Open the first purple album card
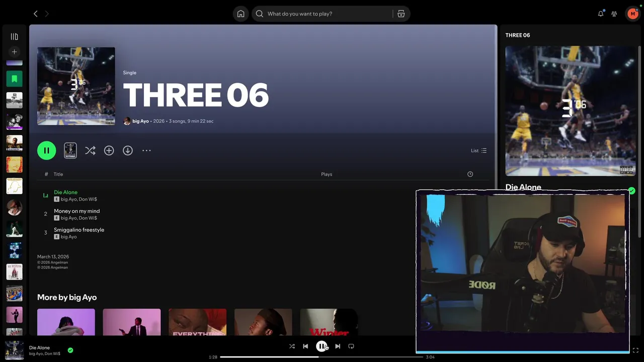This screenshot has height=362, width=644. [x=66, y=322]
